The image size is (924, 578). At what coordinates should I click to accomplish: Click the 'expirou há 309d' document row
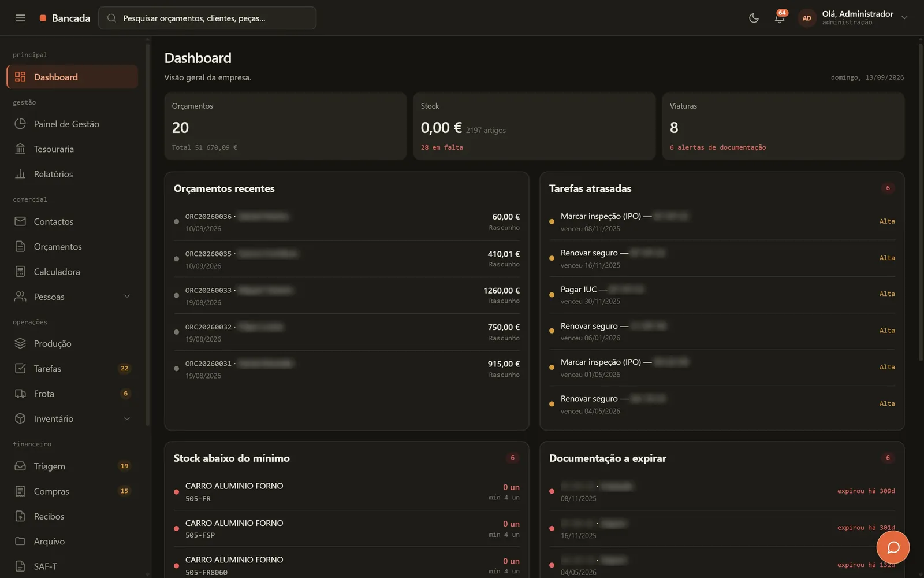[x=722, y=491]
